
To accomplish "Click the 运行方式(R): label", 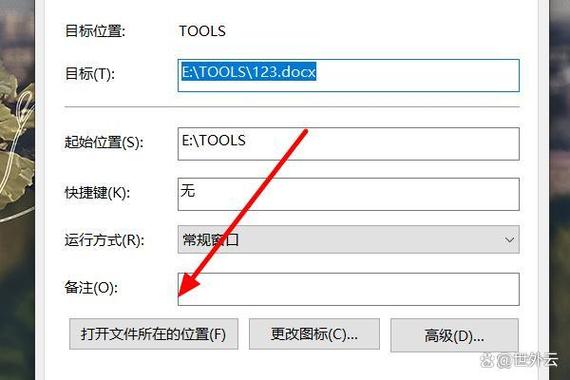I will [104, 240].
